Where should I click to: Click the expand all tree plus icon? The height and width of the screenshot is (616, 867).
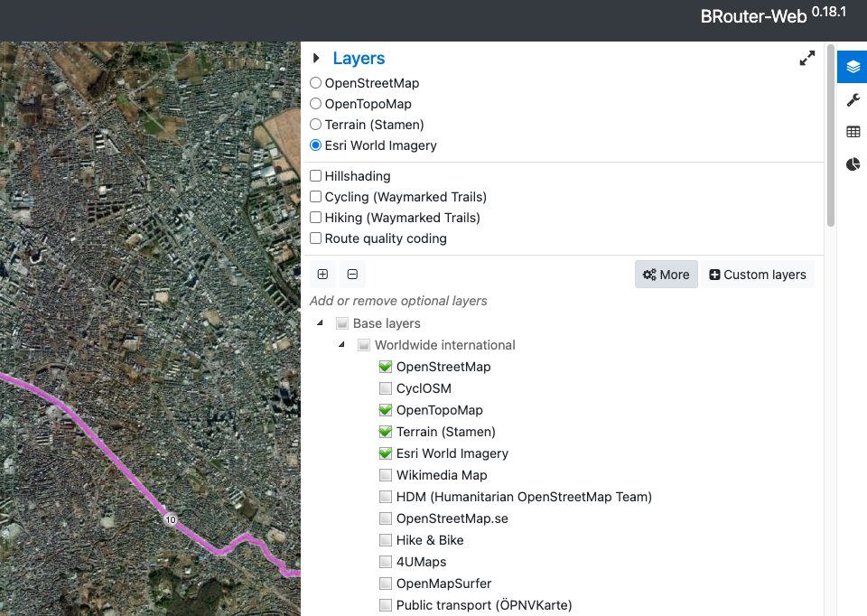tap(323, 275)
